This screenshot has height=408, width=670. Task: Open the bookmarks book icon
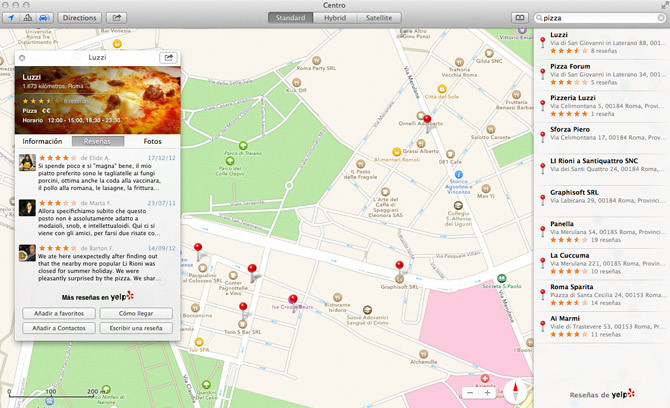pos(518,18)
